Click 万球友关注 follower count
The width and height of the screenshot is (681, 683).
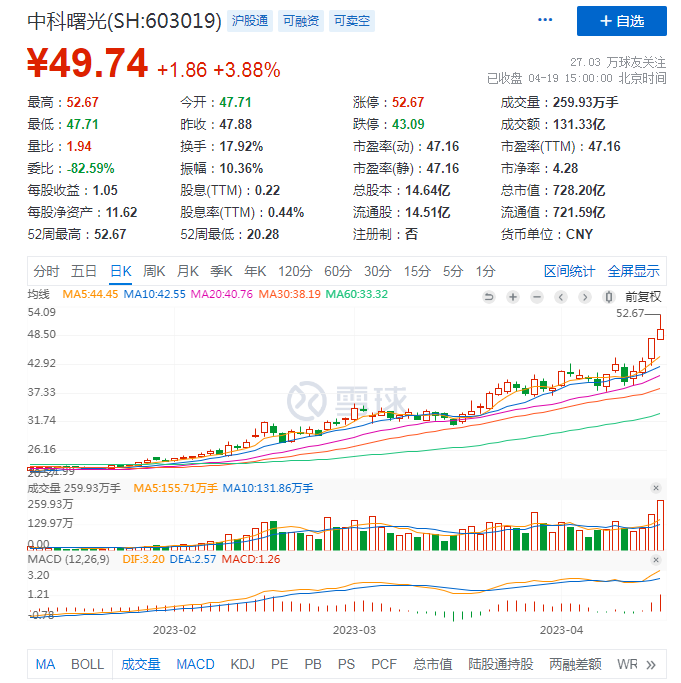(618, 62)
